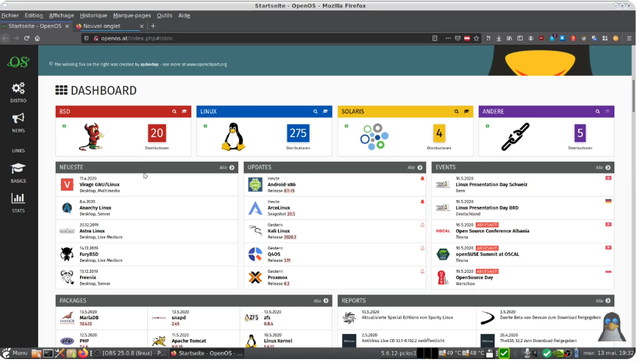Click the search icon in Andere card header
This screenshot has height=362, width=637.
598,111
